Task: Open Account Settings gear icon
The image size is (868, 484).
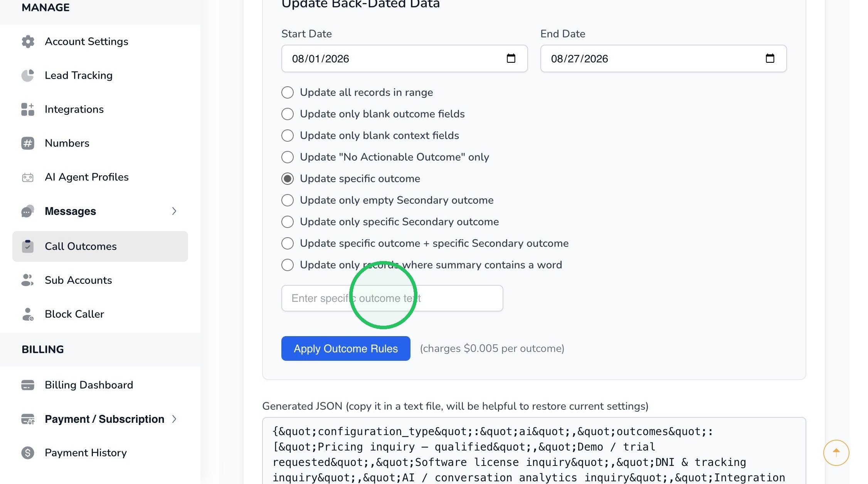Action: pos(28,42)
